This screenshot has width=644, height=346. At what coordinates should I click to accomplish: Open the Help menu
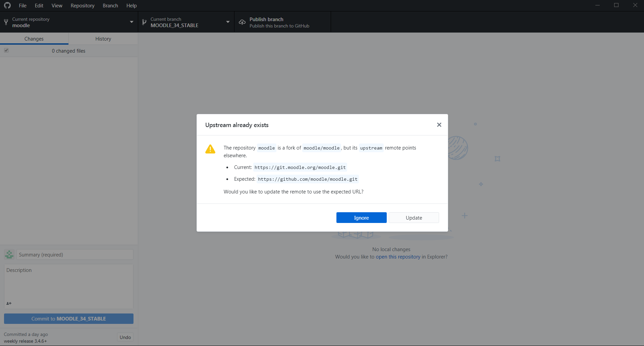coord(131,6)
